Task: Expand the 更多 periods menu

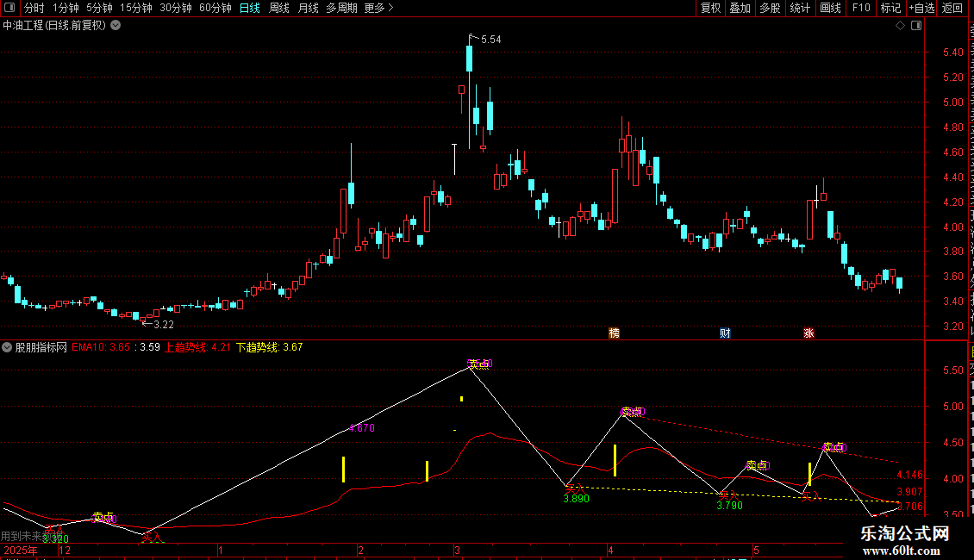Action: [x=378, y=8]
